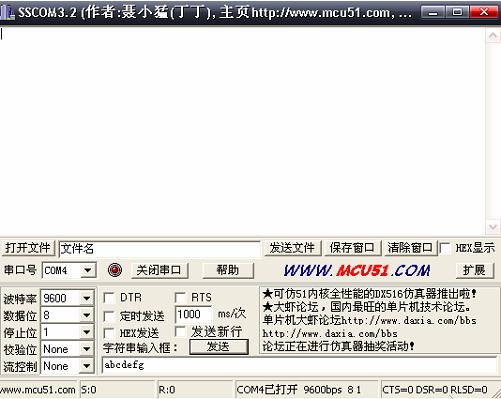Enable the HEX显示 checkbox
This screenshot has height=399, width=501.
click(x=445, y=248)
